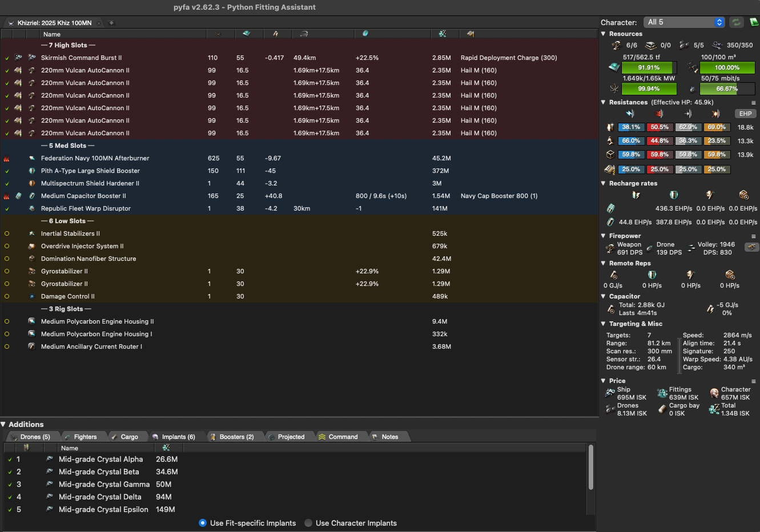Collapse the Additions panel
This screenshot has height=532, width=760.
(3, 424)
